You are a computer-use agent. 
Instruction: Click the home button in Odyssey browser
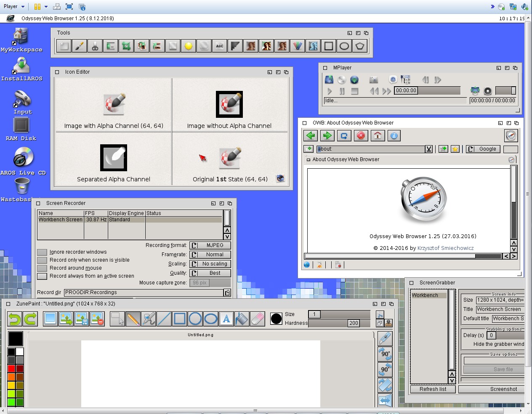pos(378,136)
